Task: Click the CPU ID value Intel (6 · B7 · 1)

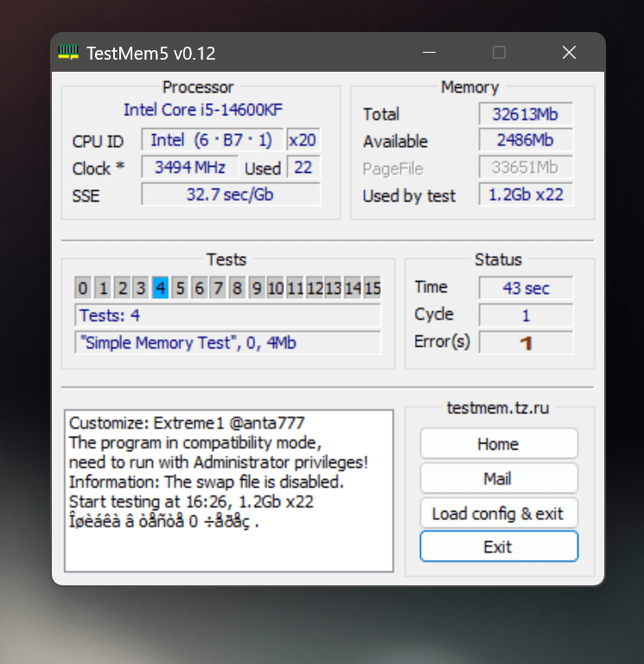Action: 212,140
